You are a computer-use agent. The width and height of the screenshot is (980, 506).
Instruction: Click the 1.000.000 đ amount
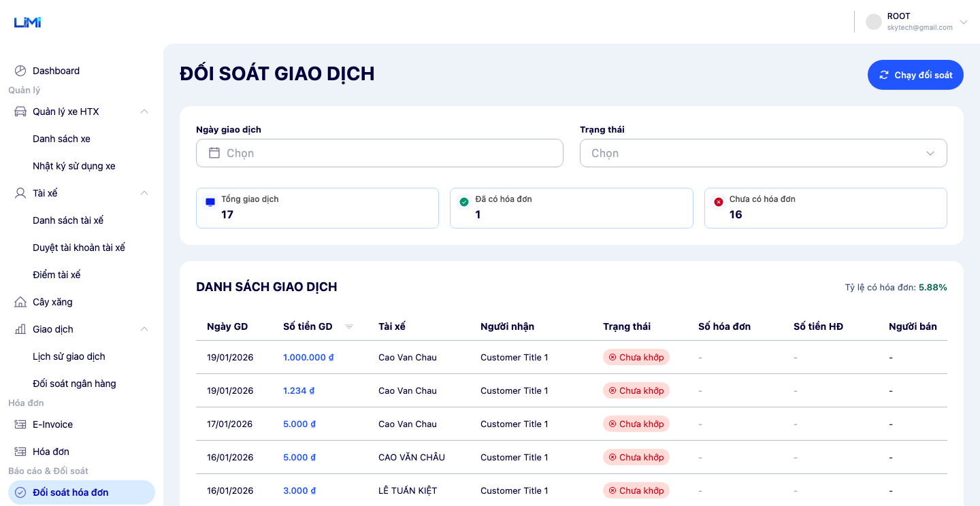pyautogui.click(x=308, y=357)
